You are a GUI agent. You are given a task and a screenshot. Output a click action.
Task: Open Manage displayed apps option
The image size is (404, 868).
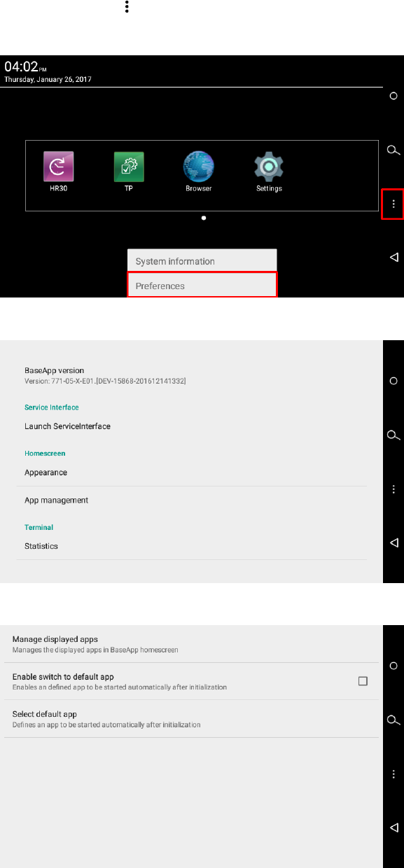click(190, 644)
